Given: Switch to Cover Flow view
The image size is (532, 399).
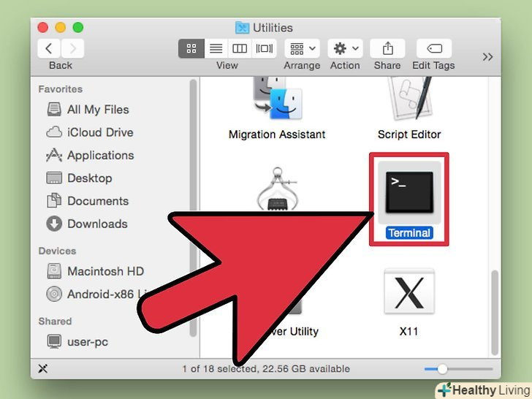Looking at the screenshot, I should (265, 48).
